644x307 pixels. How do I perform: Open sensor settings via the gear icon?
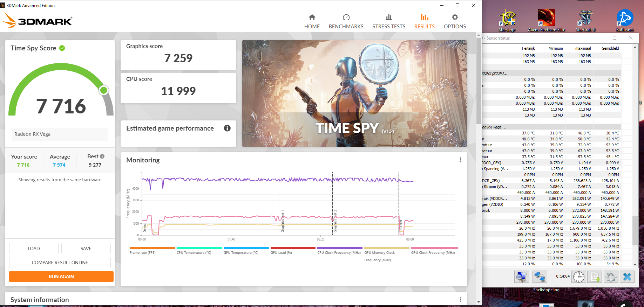[611, 277]
